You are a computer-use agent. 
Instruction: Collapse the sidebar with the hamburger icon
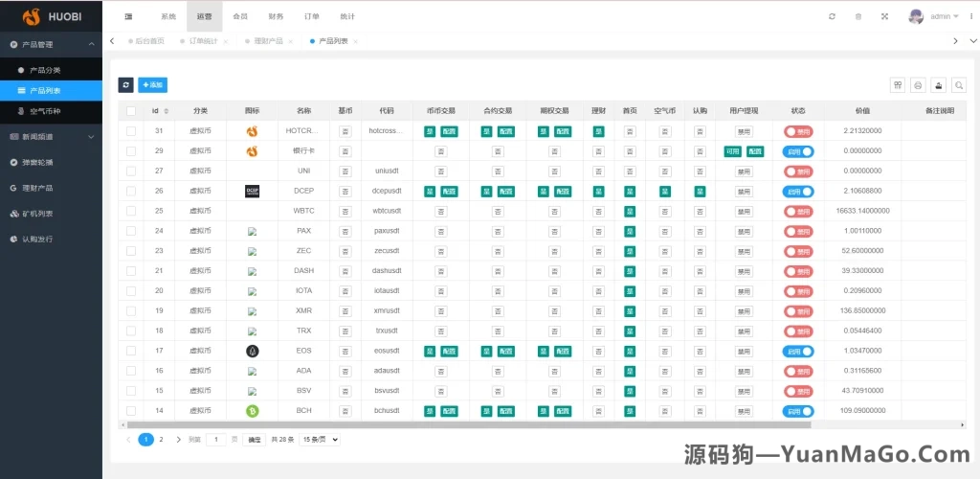[129, 17]
